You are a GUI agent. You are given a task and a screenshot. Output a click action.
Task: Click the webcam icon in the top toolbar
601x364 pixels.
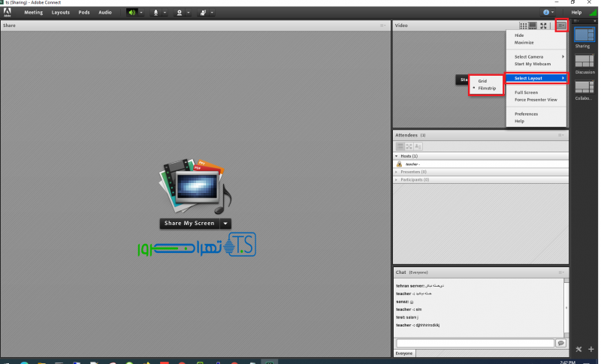pos(179,13)
